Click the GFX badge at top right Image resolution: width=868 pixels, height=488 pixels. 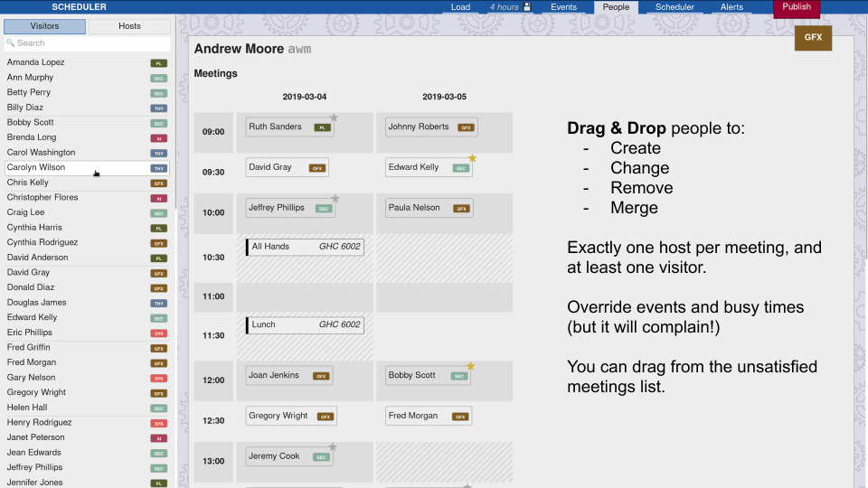coord(813,38)
